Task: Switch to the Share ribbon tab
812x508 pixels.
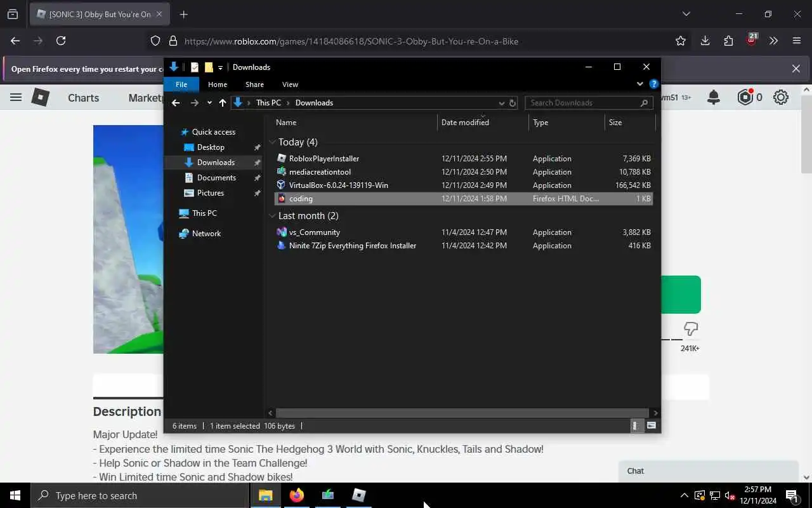Action: 254,84
